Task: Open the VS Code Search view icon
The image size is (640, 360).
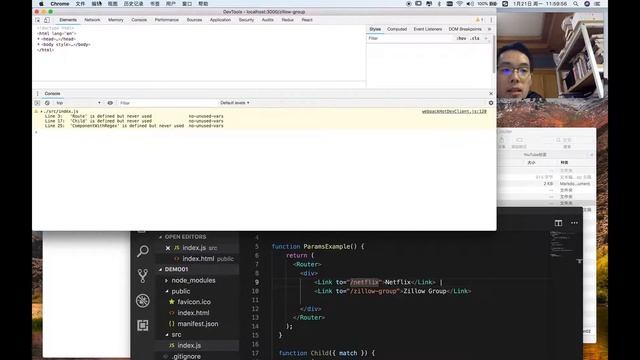Action: point(143,251)
